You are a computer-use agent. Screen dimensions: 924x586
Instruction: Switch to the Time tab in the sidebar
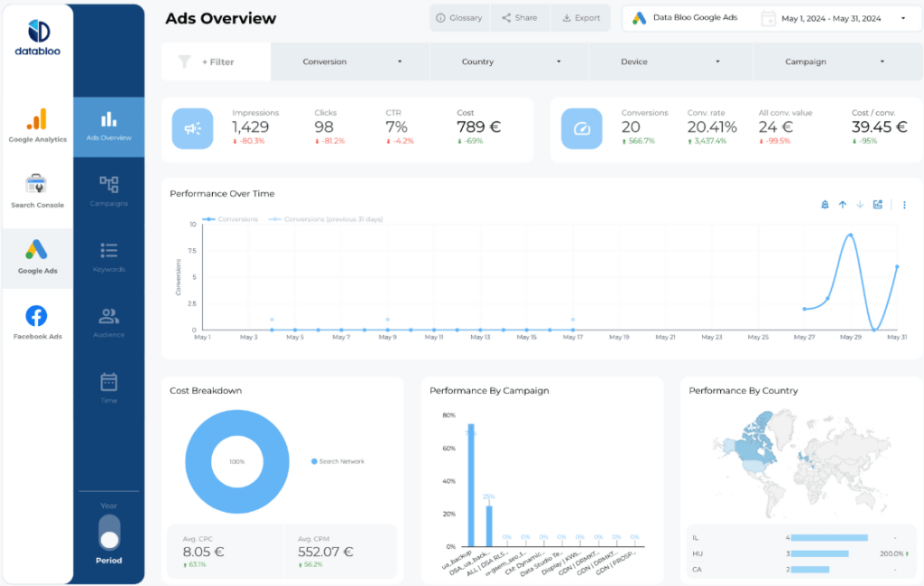pos(108,383)
